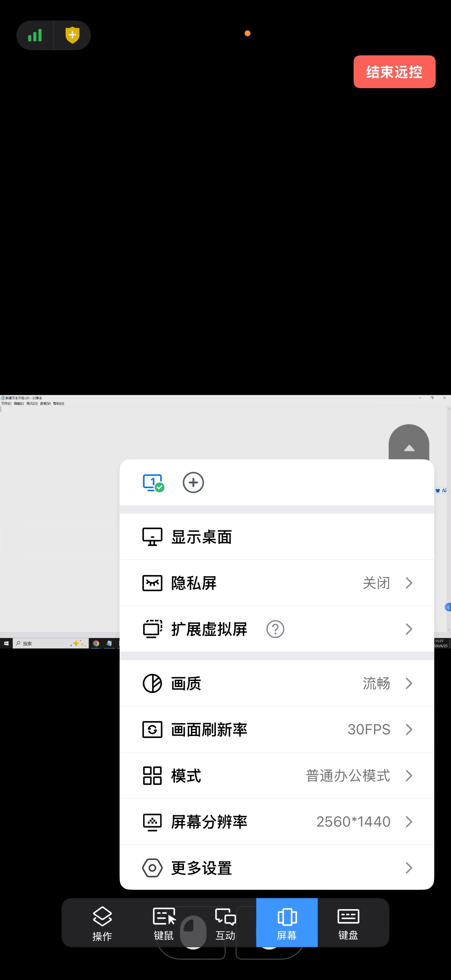Open 隐私屏 privacy screen setting

277,583
